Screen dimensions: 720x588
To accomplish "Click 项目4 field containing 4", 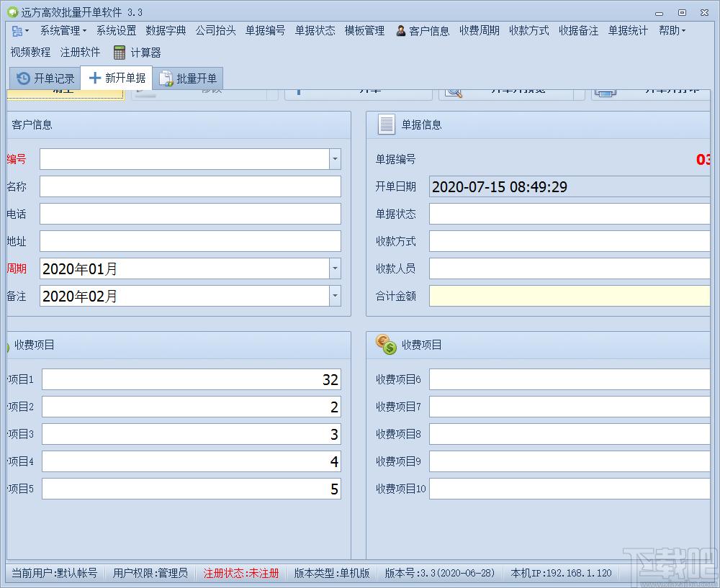I will (x=192, y=461).
